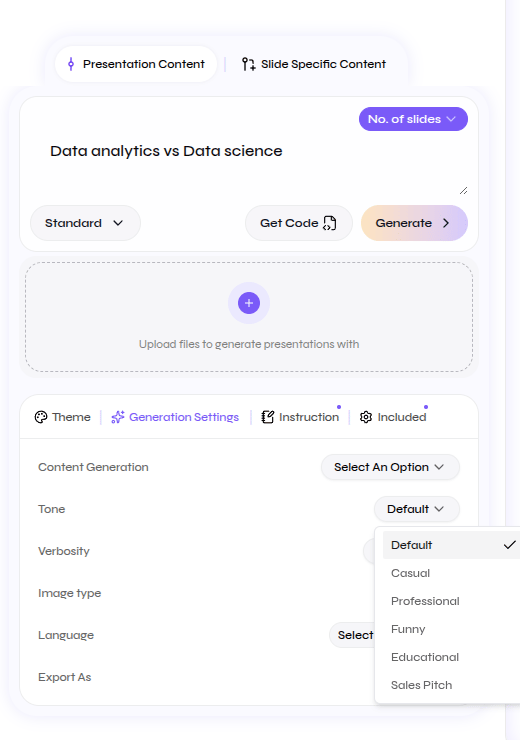Click the Theme palette icon
This screenshot has height=740, width=520.
[41, 417]
